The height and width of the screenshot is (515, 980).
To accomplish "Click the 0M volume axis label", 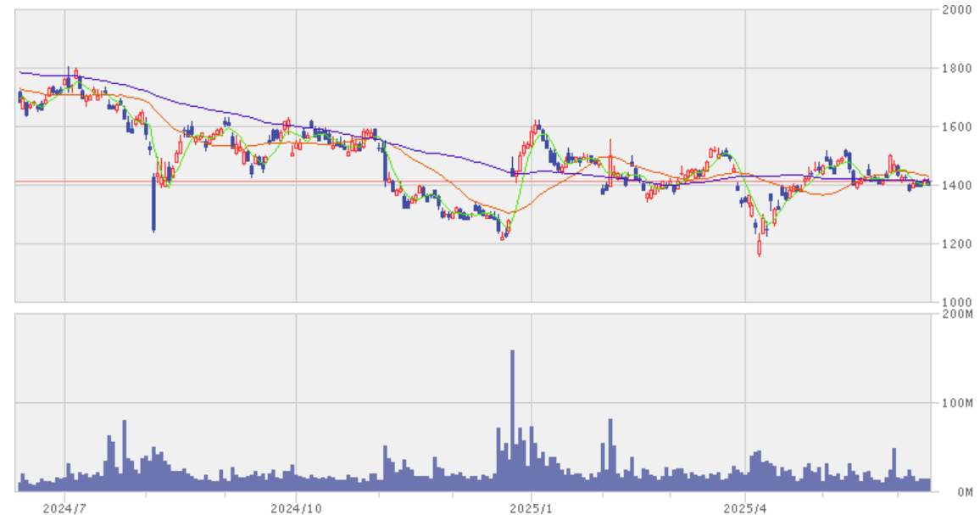I will tap(964, 492).
